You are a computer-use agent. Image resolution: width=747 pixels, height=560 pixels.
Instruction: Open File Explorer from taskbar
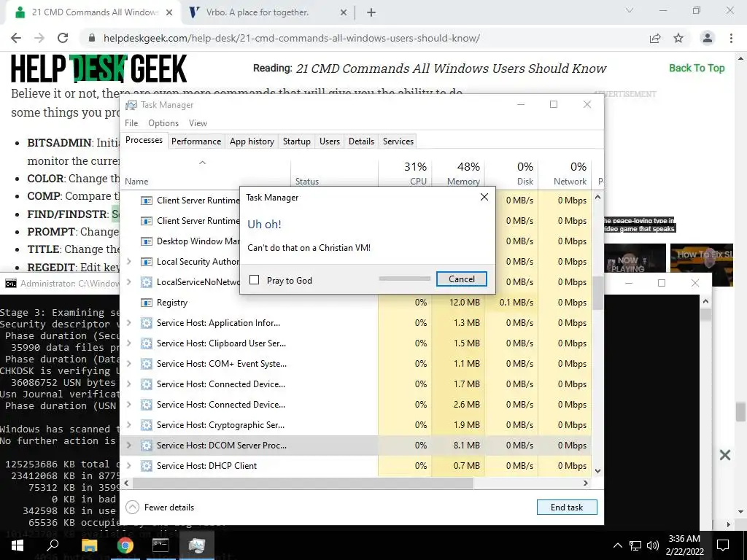89,545
